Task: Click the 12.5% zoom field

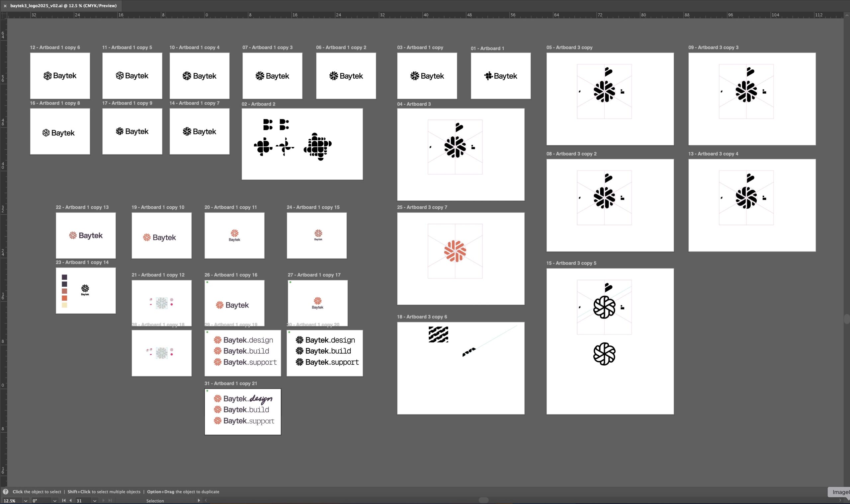Action: [12, 501]
